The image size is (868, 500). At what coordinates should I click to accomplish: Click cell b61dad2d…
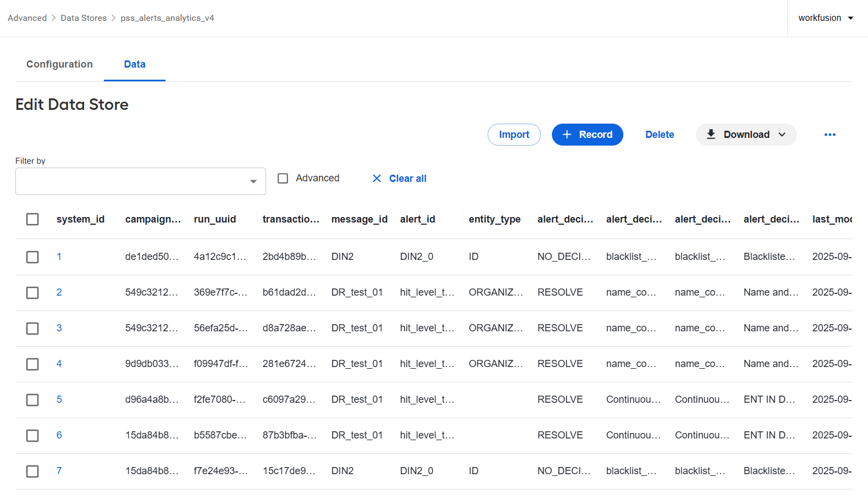click(289, 292)
